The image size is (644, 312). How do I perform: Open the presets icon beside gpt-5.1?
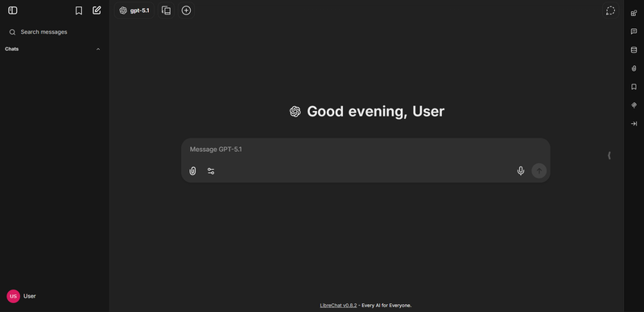pyautogui.click(x=167, y=10)
